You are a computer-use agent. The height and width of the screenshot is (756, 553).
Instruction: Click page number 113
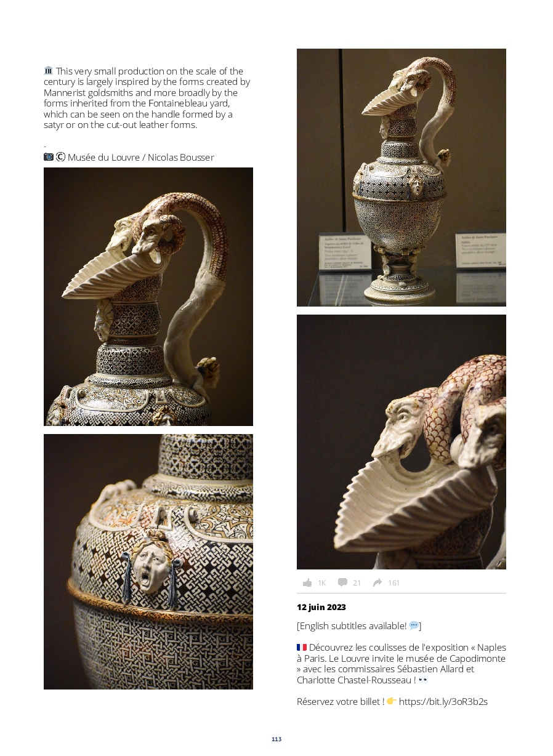pos(276,739)
